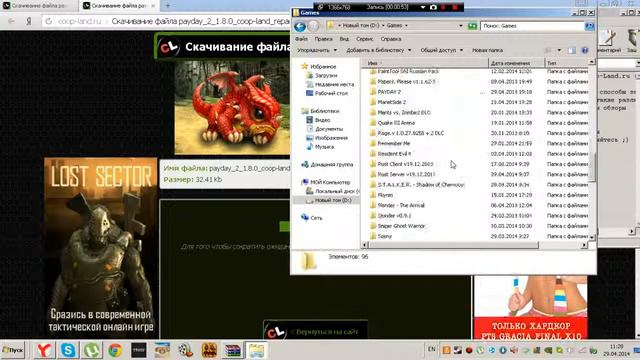This screenshot has width=640, height=360.
Task: Take a snapshot with the recorder camera icon
Action: click(433, 7)
